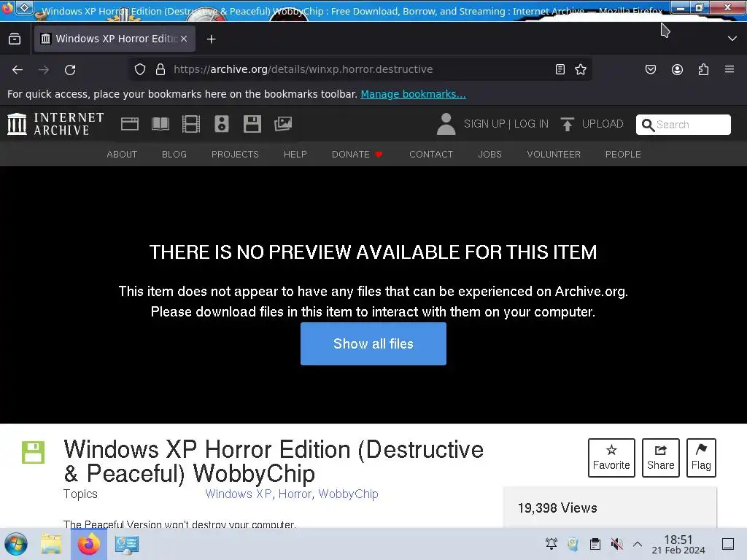747x560 pixels.
Task: View site security padlock details
Action: point(160,69)
